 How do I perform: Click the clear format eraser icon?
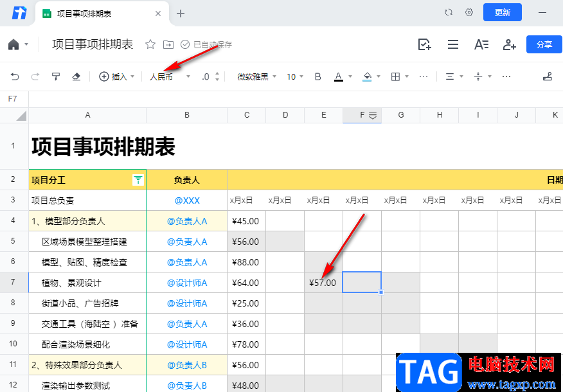coord(76,76)
